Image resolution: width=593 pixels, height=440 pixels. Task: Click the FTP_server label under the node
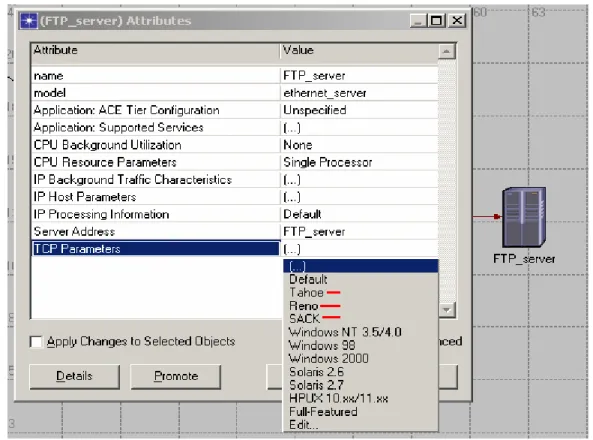[x=524, y=259]
